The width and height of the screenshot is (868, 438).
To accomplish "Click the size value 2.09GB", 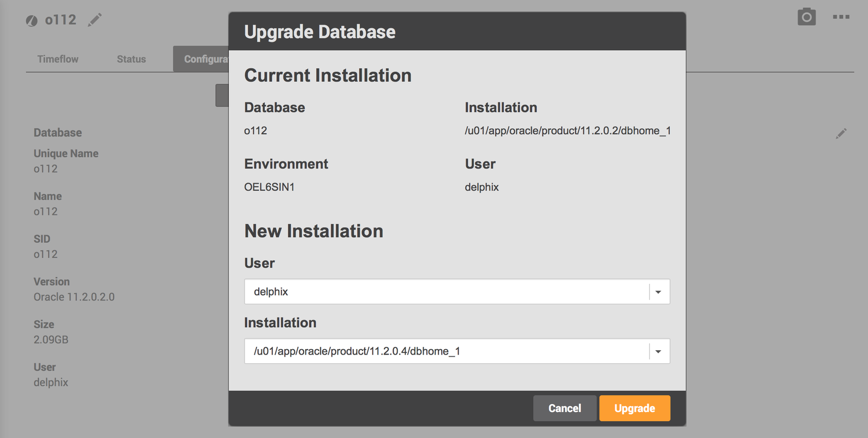I will pos(51,340).
